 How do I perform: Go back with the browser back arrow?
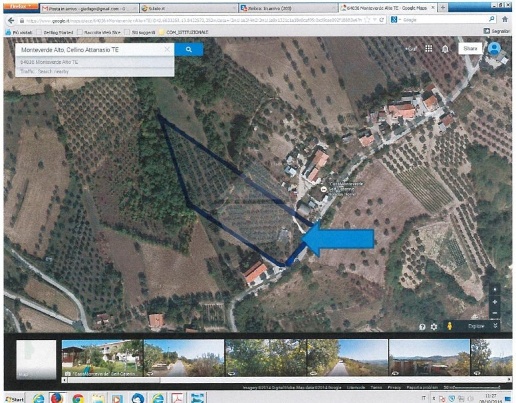[x=11, y=20]
